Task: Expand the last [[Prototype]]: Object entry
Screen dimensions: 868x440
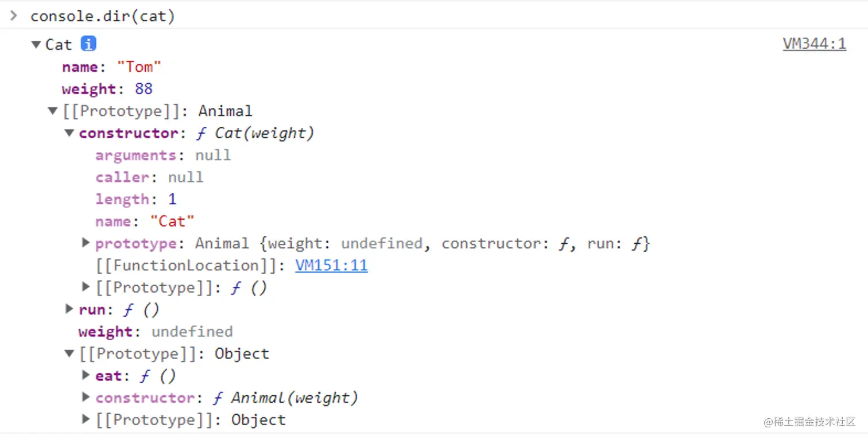Action: [86, 419]
